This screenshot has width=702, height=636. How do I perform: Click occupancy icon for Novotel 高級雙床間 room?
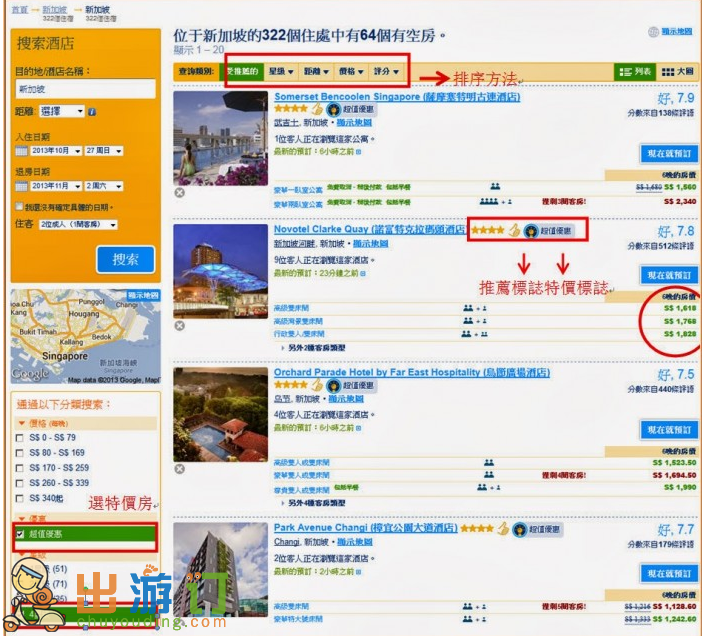(475, 308)
